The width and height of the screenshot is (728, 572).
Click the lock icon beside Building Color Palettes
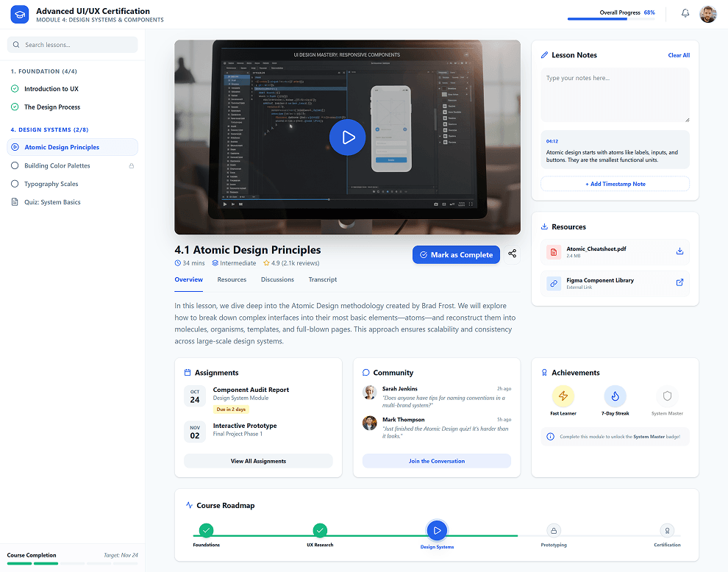(x=132, y=165)
